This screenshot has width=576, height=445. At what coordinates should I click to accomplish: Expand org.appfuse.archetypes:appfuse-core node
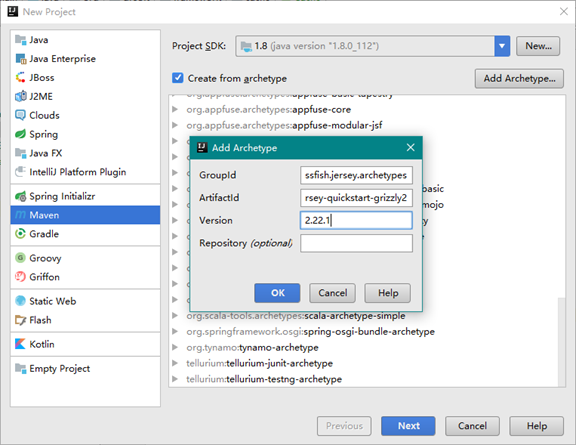click(175, 109)
